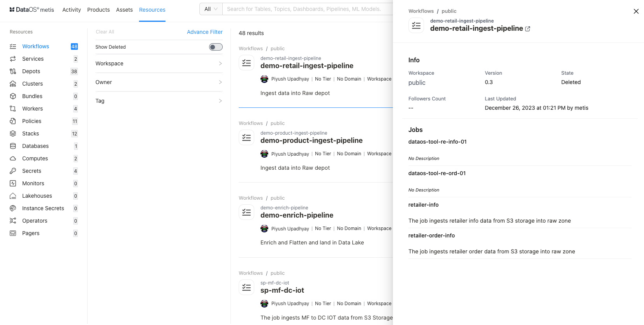Viewport: 644px width, 325px height.
Task: Click owner avatar on demo-product-ingest-pipeline card
Action: pyautogui.click(x=264, y=154)
